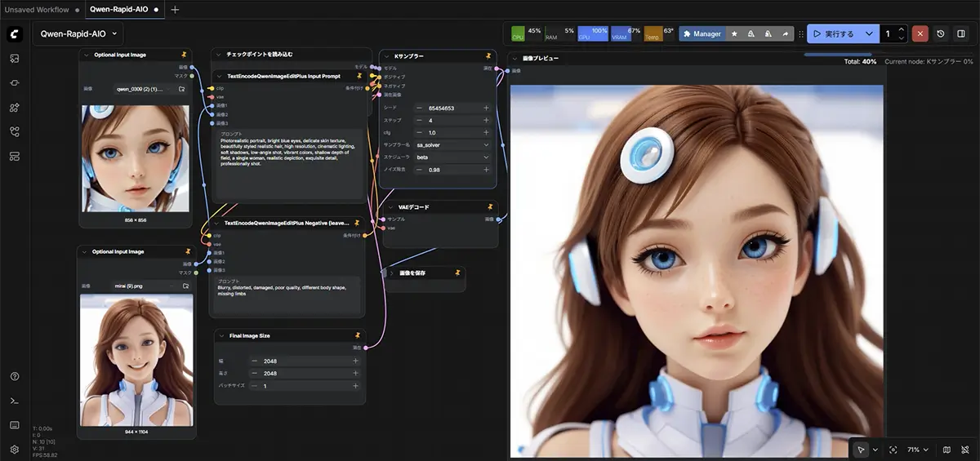Click the select-mode cursor icon in the bottom toolbar
Viewport: 980px width, 461px height.
point(860,450)
